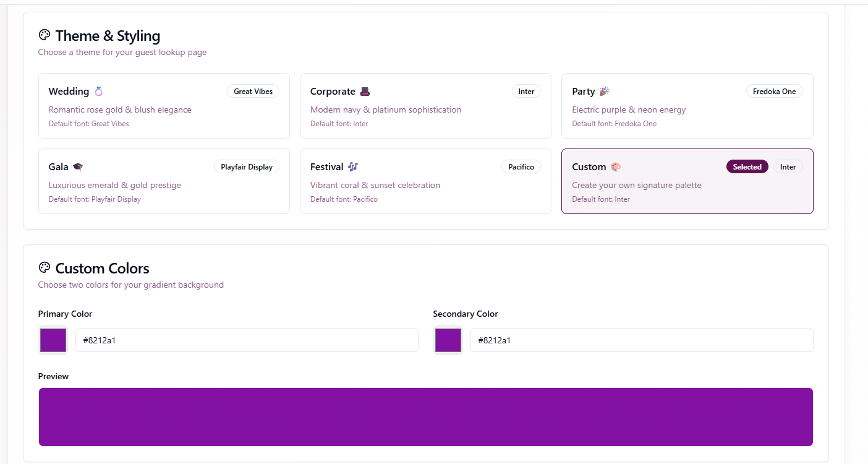Click the Custom Colors palette icon
The height and width of the screenshot is (464, 868).
tap(44, 267)
